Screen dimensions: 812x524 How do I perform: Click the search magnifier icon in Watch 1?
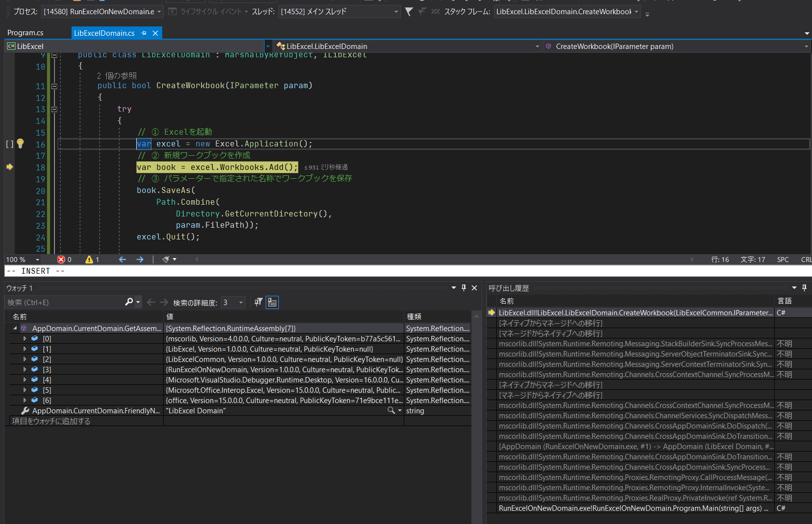pyautogui.click(x=129, y=302)
